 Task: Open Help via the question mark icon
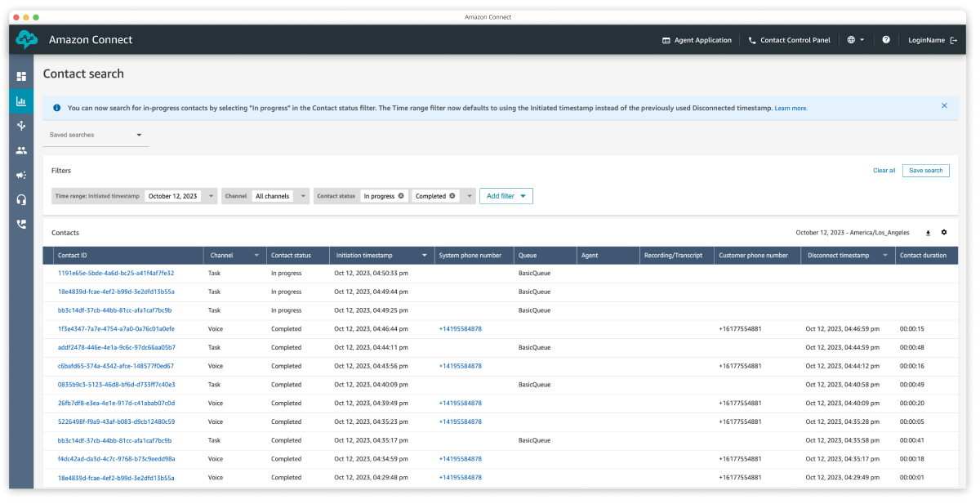click(x=884, y=39)
